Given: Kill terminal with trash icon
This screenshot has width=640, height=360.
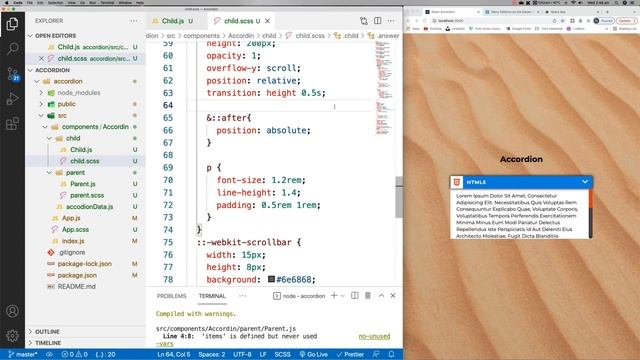Looking at the screenshot, I should pos(368,296).
